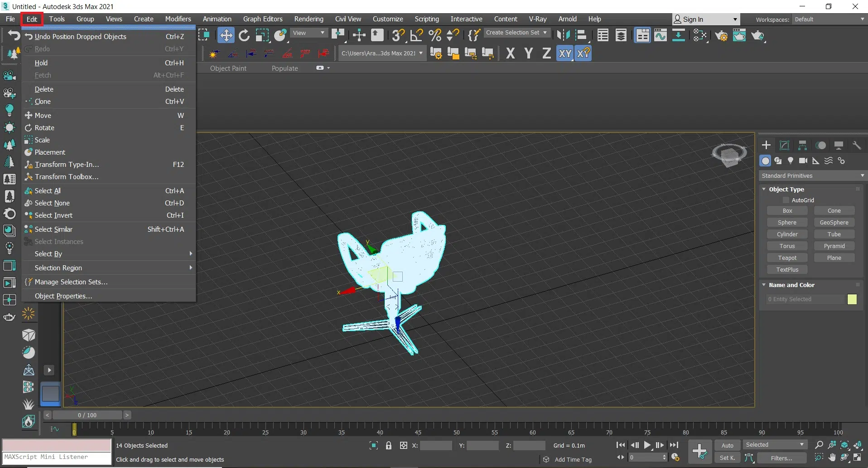Open the Standard Primitives dropdown

(x=812, y=175)
